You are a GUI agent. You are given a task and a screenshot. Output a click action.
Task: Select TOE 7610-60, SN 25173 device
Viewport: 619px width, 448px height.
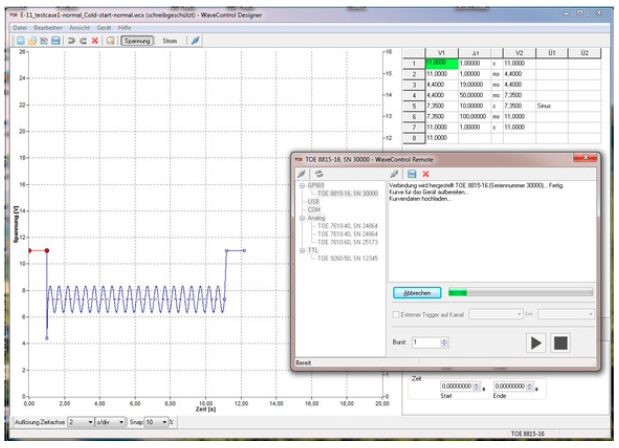[x=347, y=242]
